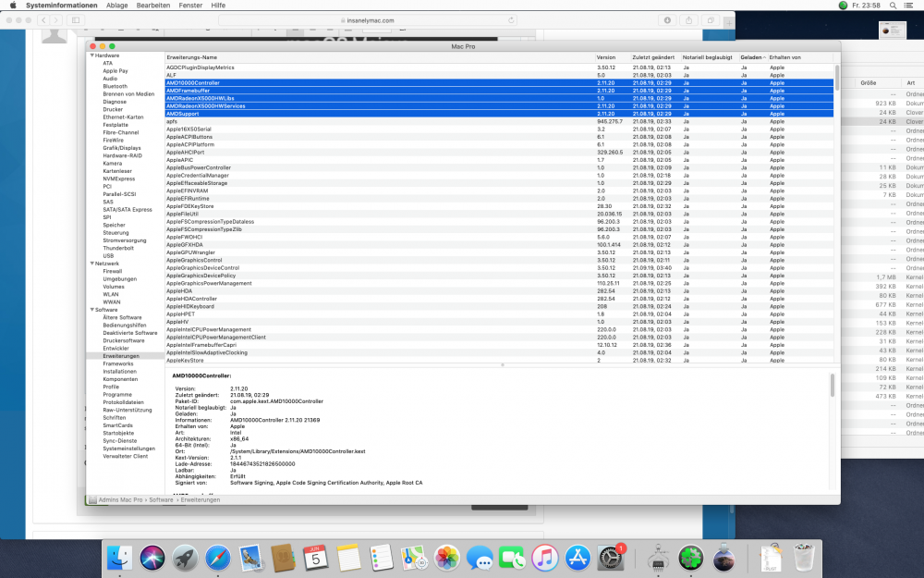This screenshot has height=578, width=924.
Task: Open Messages speech bubble in dock
Action: (x=480, y=558)
